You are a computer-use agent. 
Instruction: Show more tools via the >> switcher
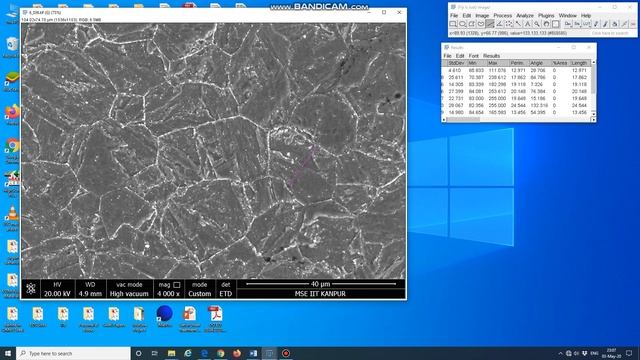pyautogui.click(x=633, y=24)
